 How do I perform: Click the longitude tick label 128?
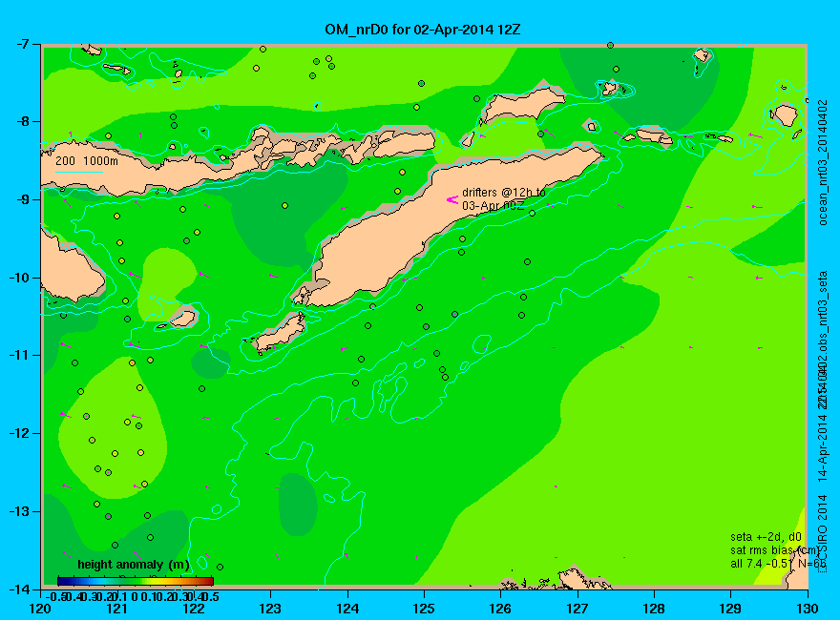pos(654,609)
